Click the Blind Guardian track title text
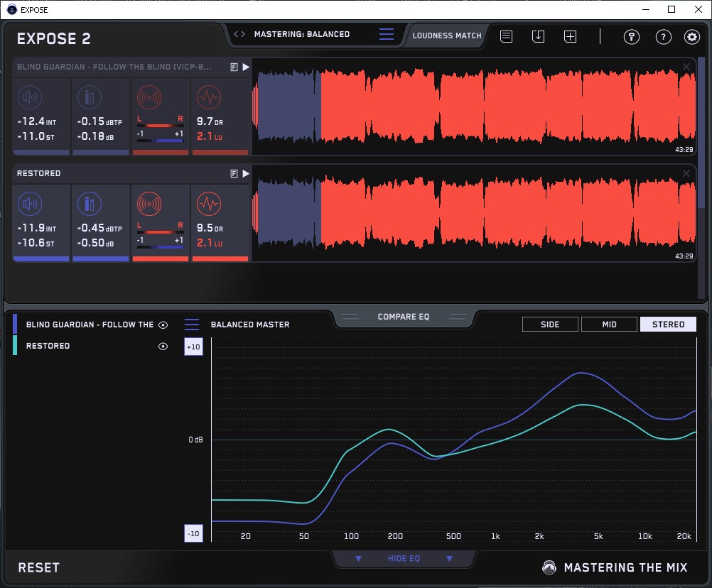This screenshot has height=588, width=712. (114, 67)
